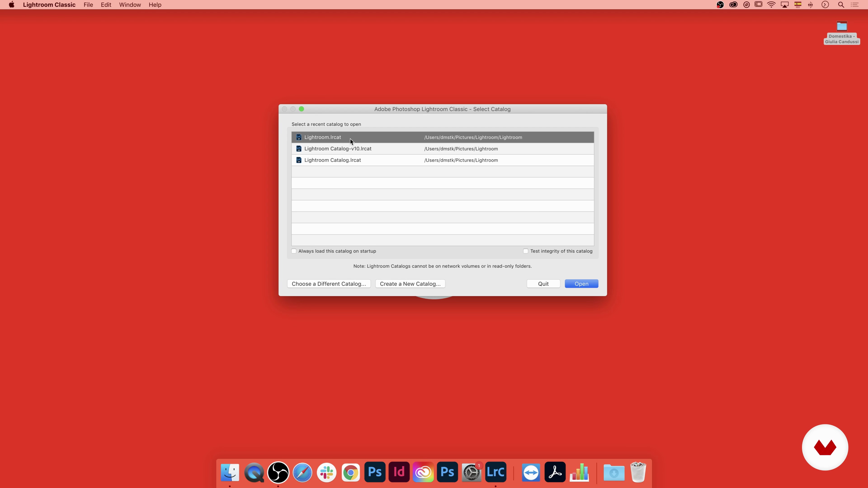The width and height of the screenshot is (868, 488).
Task: Open Finder from the Dock
Action: 230,472
